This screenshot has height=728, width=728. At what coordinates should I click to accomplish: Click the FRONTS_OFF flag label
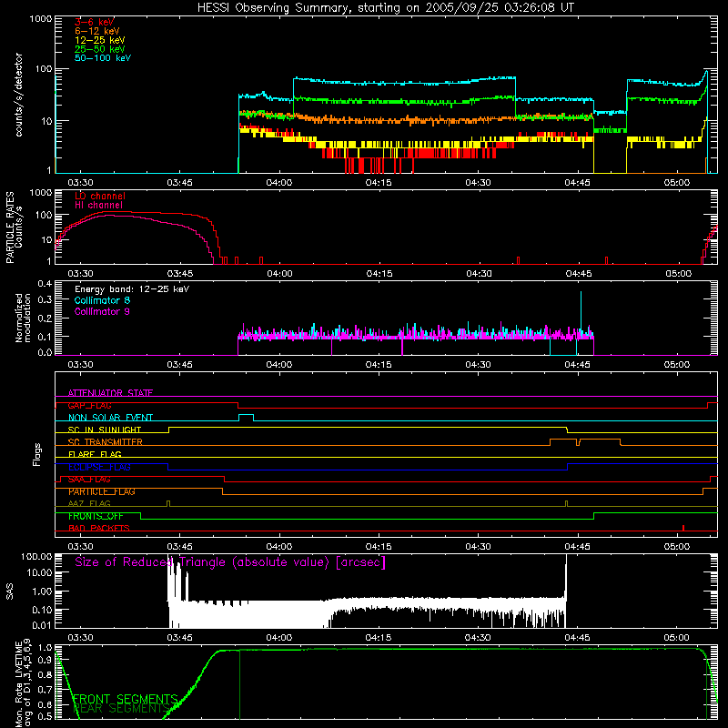click(96, 516)
